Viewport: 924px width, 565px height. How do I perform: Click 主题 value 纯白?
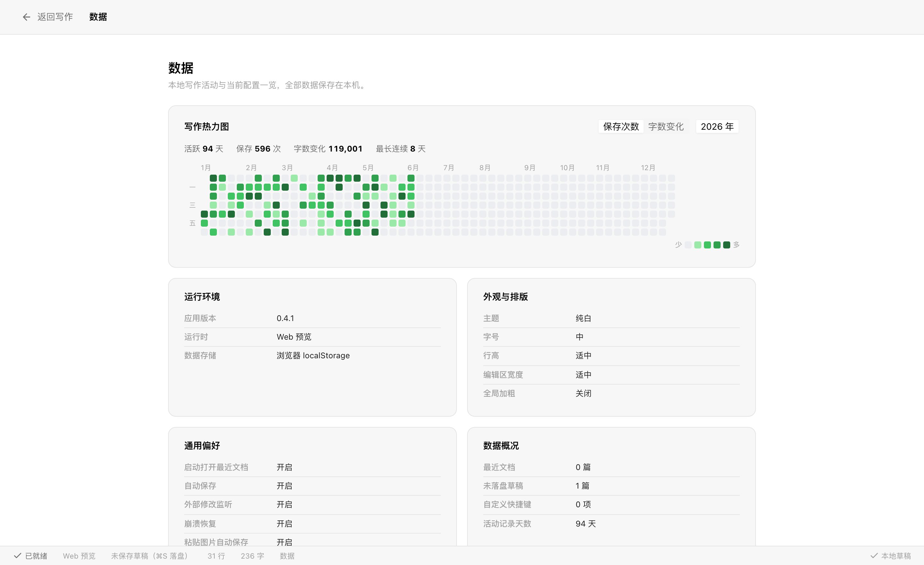click(584, 318)
